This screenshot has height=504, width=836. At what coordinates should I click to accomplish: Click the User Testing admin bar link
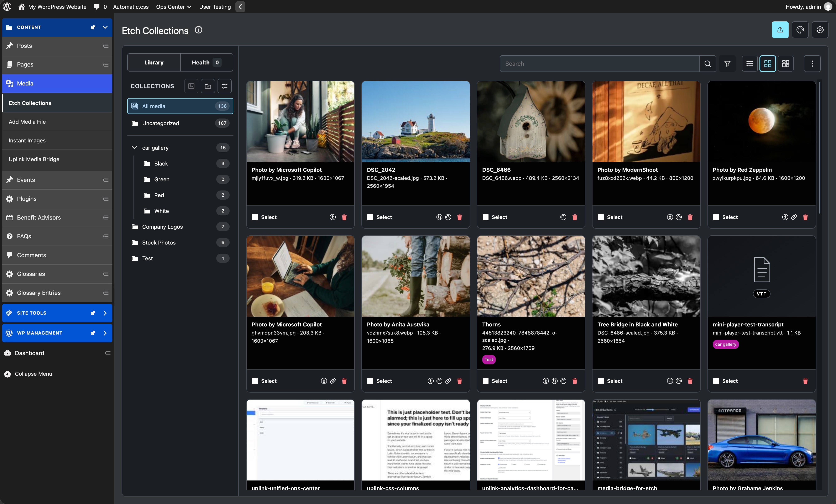click(x=215, y=6)
